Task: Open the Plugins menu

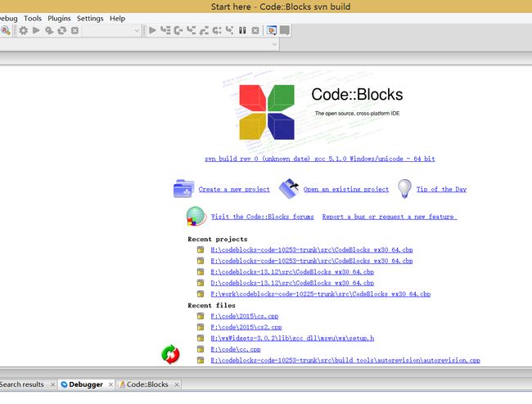Action: point(59,18)
